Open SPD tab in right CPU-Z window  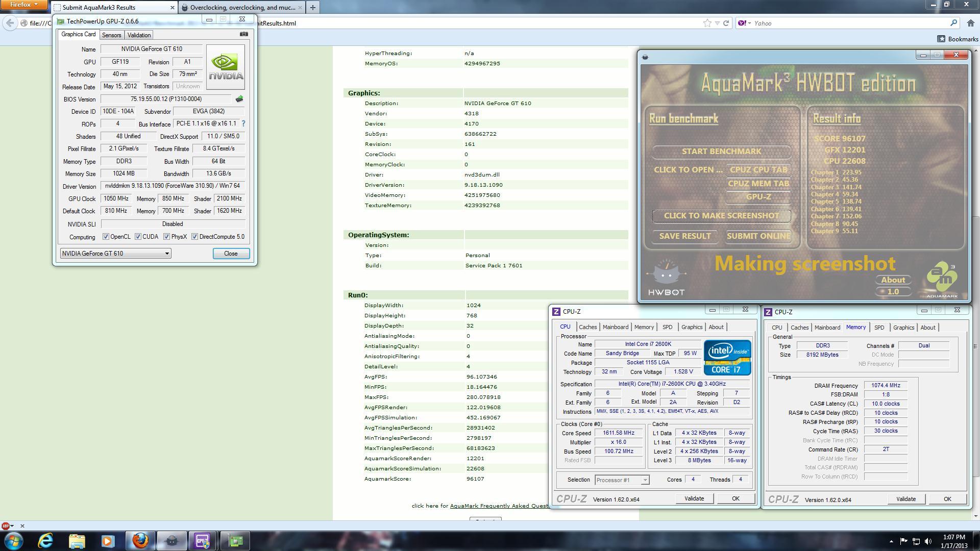[879, 328]
